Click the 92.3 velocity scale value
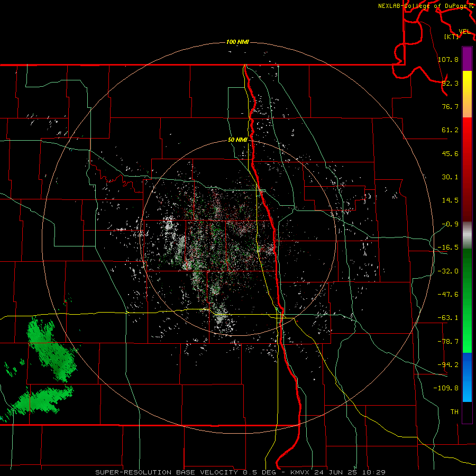 coord(450,83)
